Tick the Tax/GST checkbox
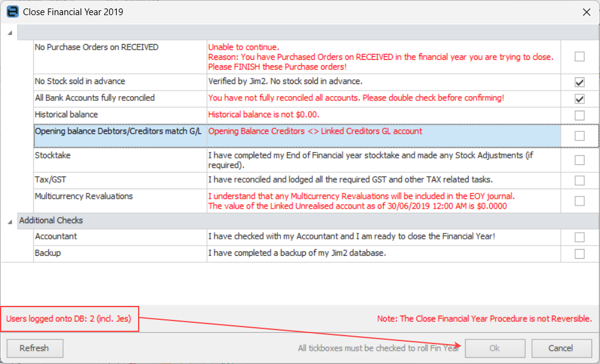This screenshot has height=364, width=600. pyautogui.click(x=579, y=180)
